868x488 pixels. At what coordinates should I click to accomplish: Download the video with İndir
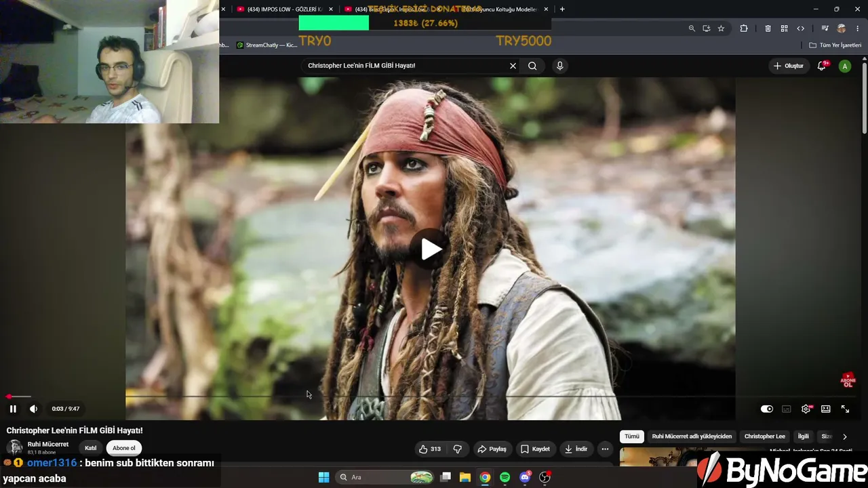coord(578,449)
